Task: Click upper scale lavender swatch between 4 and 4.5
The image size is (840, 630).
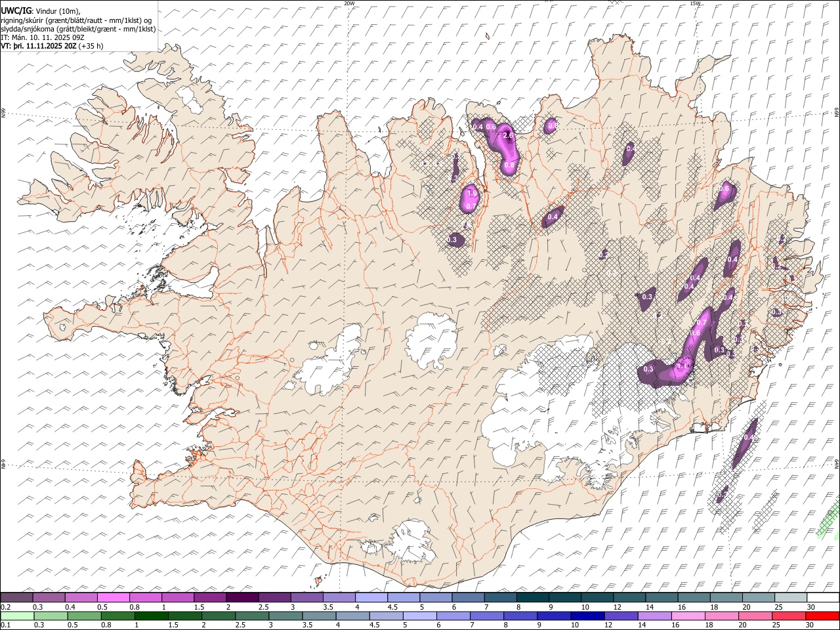Action: coord(371,597)
